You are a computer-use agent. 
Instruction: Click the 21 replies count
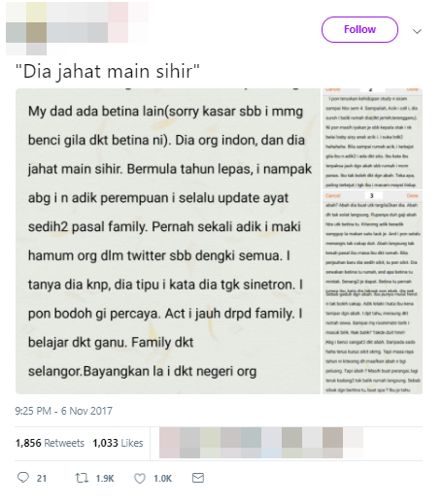pos(42,479)
